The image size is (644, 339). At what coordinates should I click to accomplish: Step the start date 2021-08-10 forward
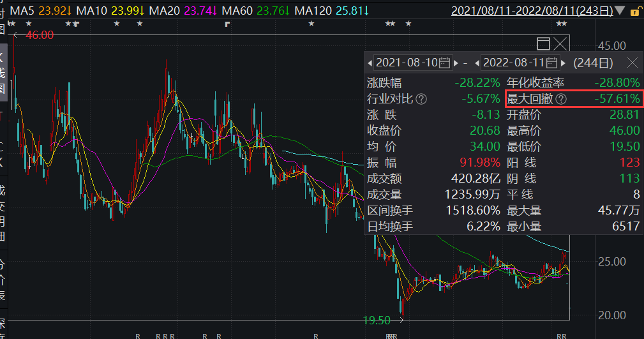tap(456, 63)
